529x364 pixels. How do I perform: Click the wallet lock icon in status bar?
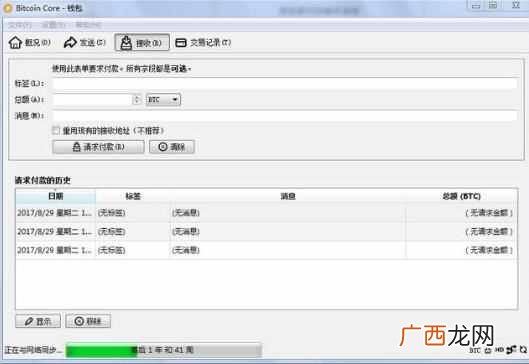[x=488, y=350]
